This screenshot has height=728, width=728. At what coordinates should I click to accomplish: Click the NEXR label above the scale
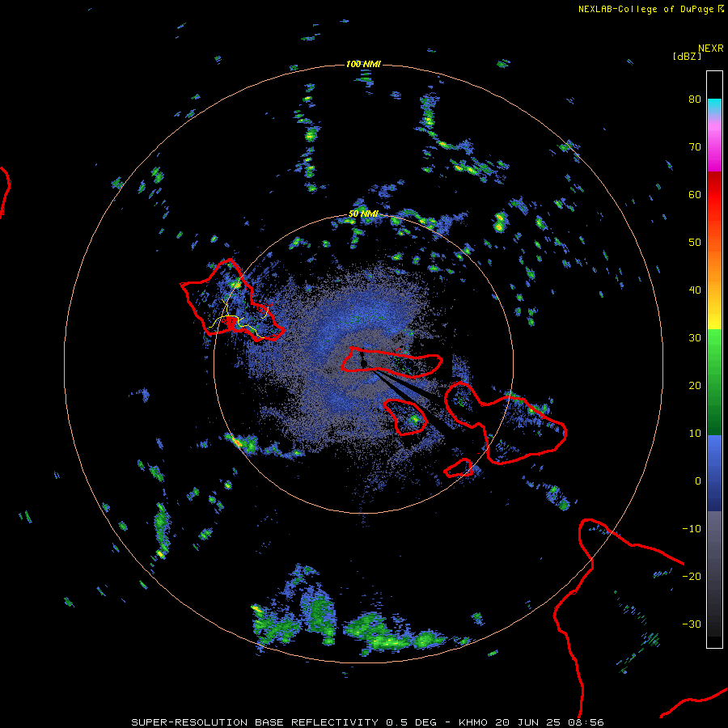(x=710, y=49)
